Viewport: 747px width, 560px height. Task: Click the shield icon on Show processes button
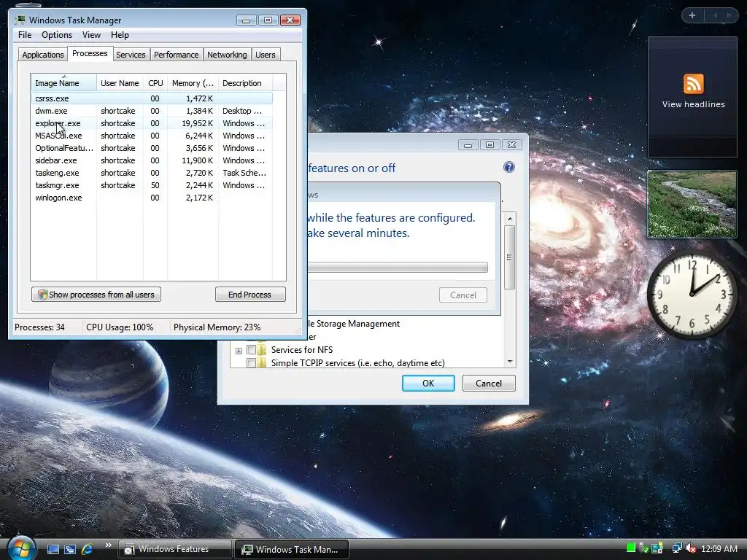(42, 295)
